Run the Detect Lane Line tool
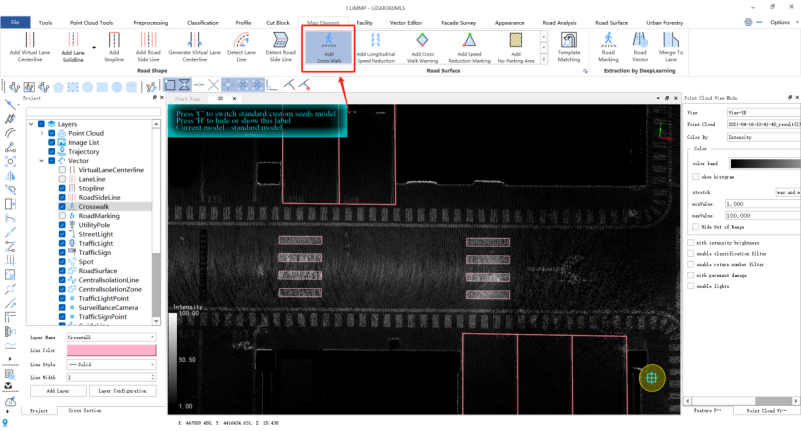 [x=241, y=47]
